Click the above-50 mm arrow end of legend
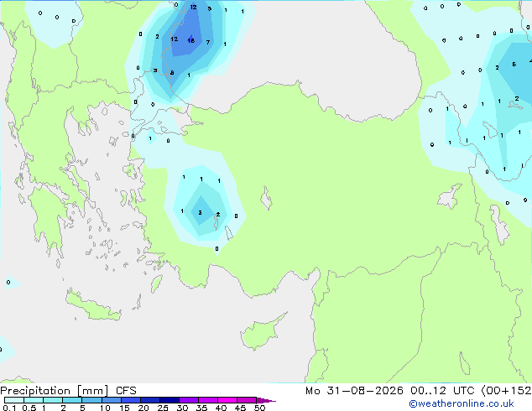The width and height of the screenshot is (532, 411). click(x=266, y=400)
